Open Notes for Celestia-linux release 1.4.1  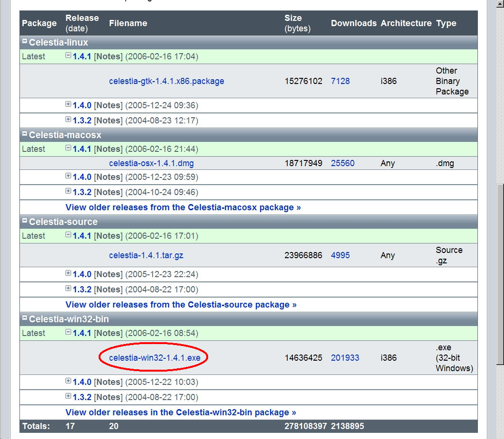click(108, 56)
